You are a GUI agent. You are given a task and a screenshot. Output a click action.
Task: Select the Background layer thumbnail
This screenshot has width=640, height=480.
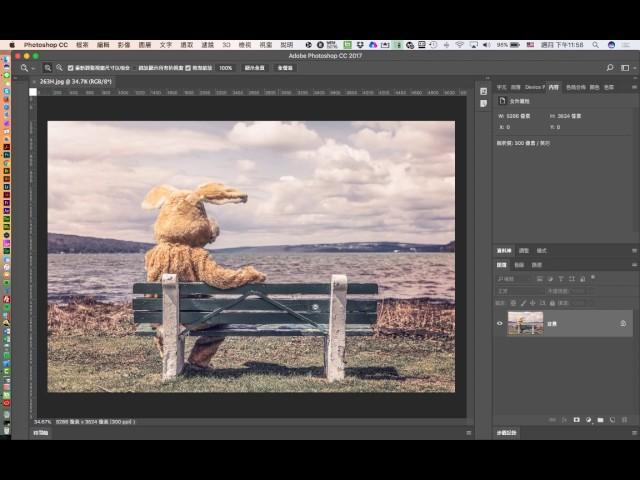click(x=525, y=323)
